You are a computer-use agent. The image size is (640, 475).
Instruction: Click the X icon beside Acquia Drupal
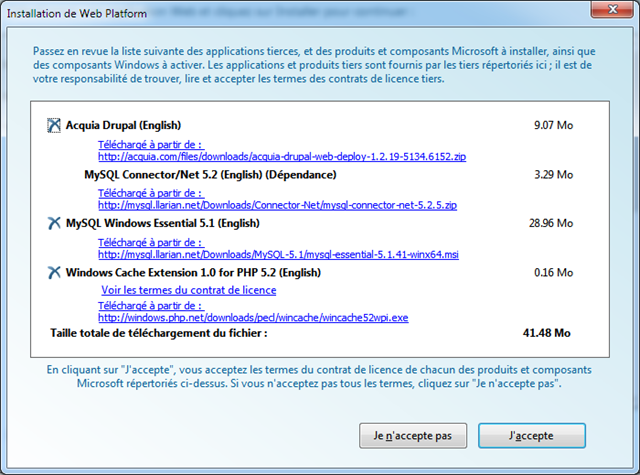click(x=54, y=125)
